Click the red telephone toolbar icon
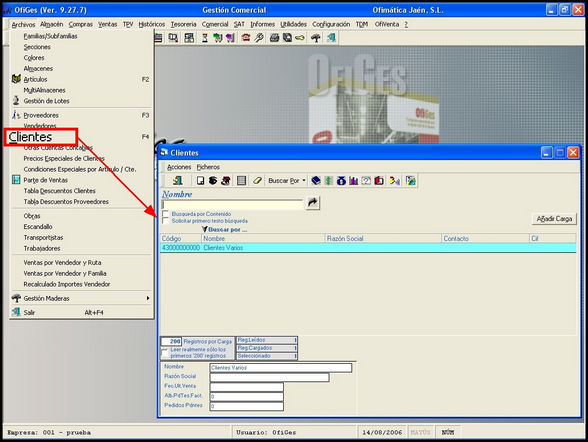 click(x=246, y=38)
